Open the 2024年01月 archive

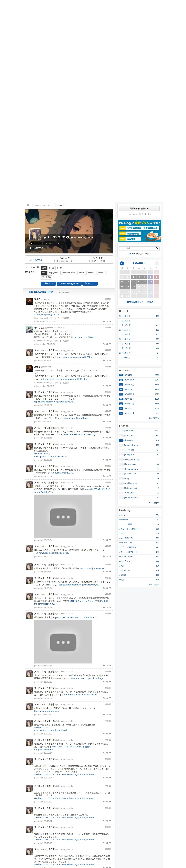129,404
